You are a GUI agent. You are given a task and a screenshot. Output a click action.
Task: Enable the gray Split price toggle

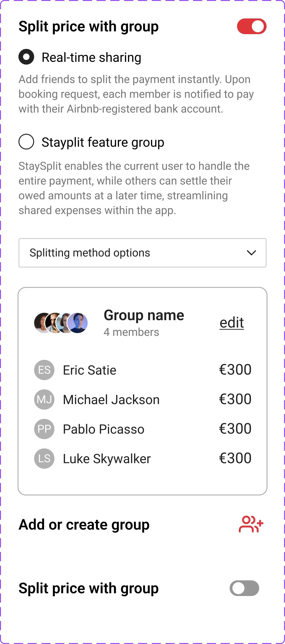pos(244,588)
